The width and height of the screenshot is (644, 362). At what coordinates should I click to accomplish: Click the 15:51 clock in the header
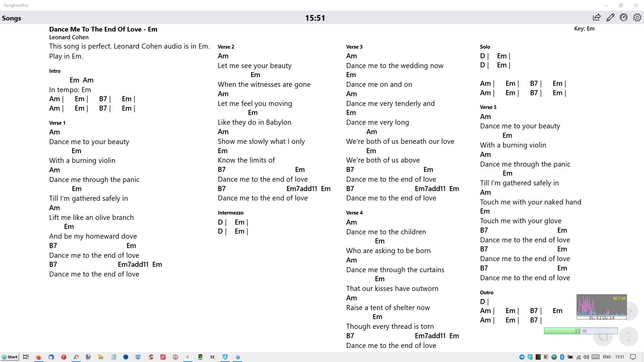[x=315, y=18]
